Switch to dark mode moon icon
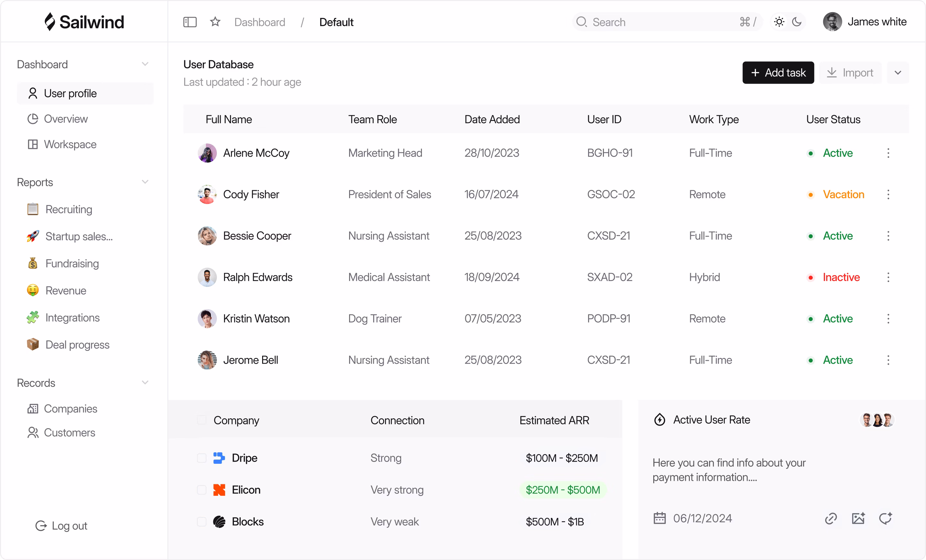 [797, 22]
